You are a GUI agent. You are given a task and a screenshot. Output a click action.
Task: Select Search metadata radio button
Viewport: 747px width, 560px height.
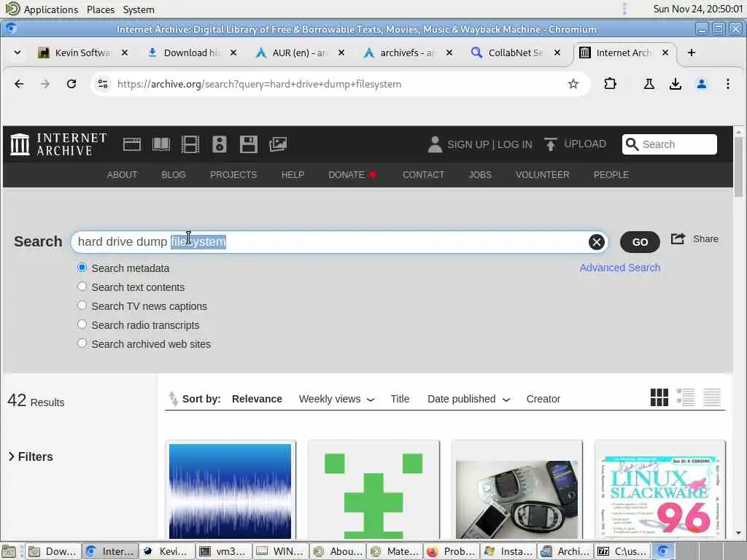[x=82, y=268]
